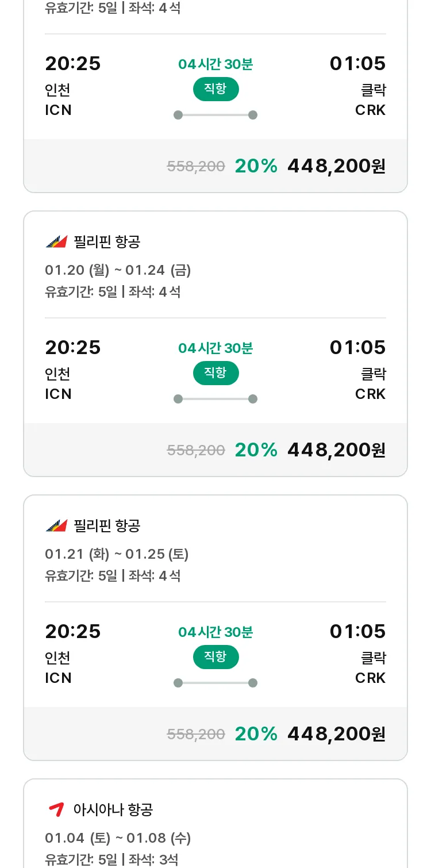Click the route line on the 01.21 flight
431x868 pixels.
coord(215,683)
